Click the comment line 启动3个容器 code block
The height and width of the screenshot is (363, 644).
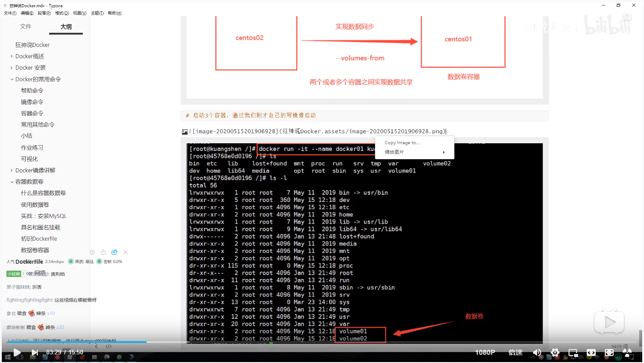[364, 116]
